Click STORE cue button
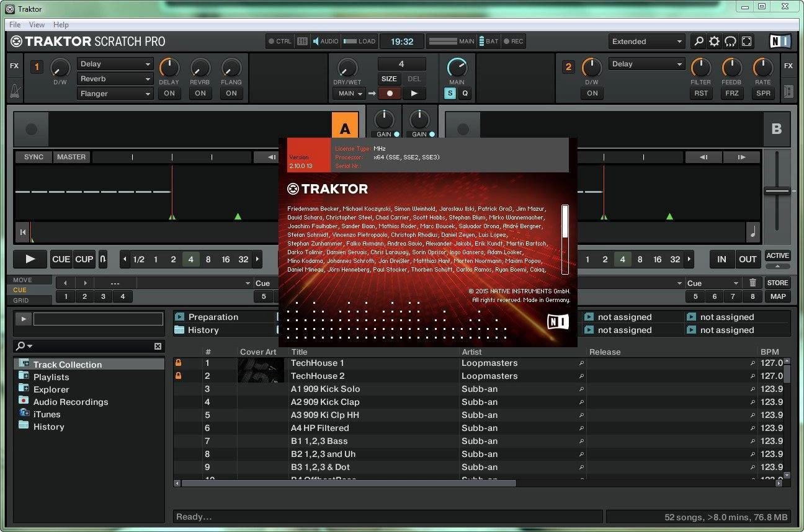Screen dimensions: 804x532 point(777,283)
